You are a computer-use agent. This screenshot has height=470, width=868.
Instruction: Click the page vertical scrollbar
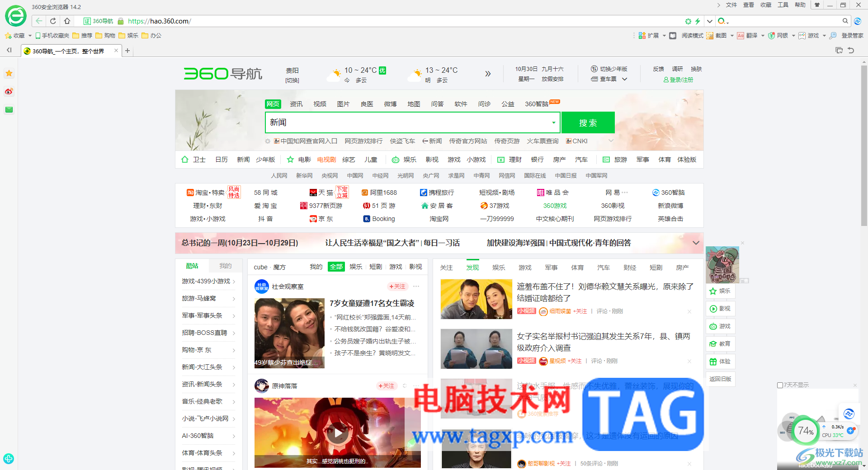click(864, 145)
